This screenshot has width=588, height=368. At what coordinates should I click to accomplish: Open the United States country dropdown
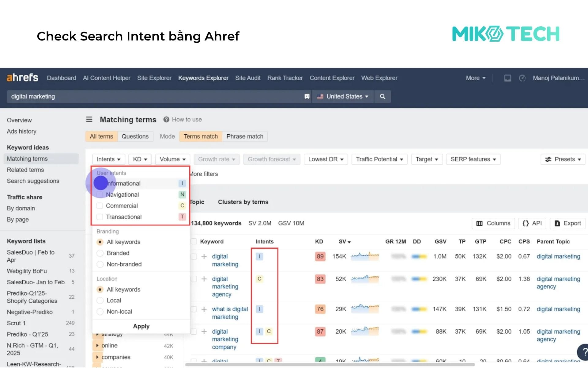[x=343, y=96]
